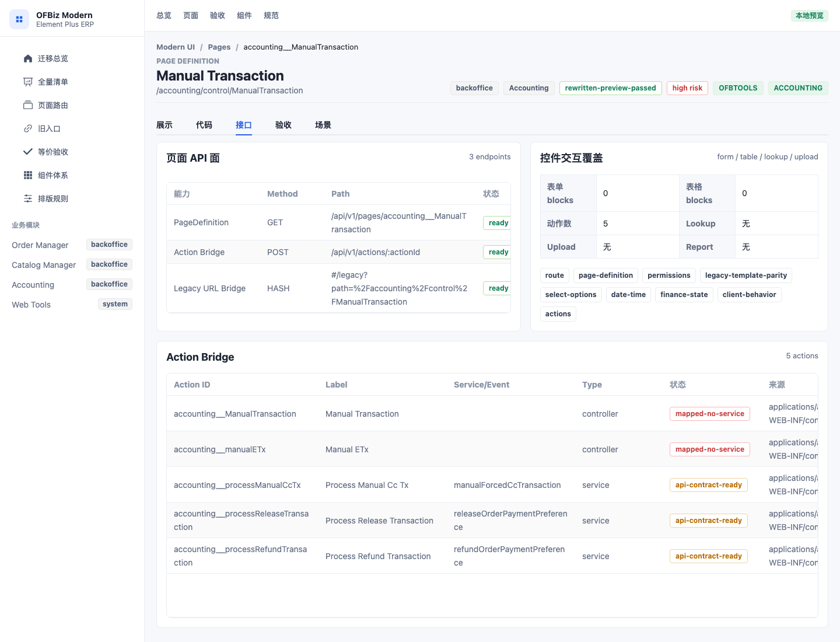Click the folder icon beside 页面路由
Viewport: 840px width, 642px height.
(x=28, y=105)
